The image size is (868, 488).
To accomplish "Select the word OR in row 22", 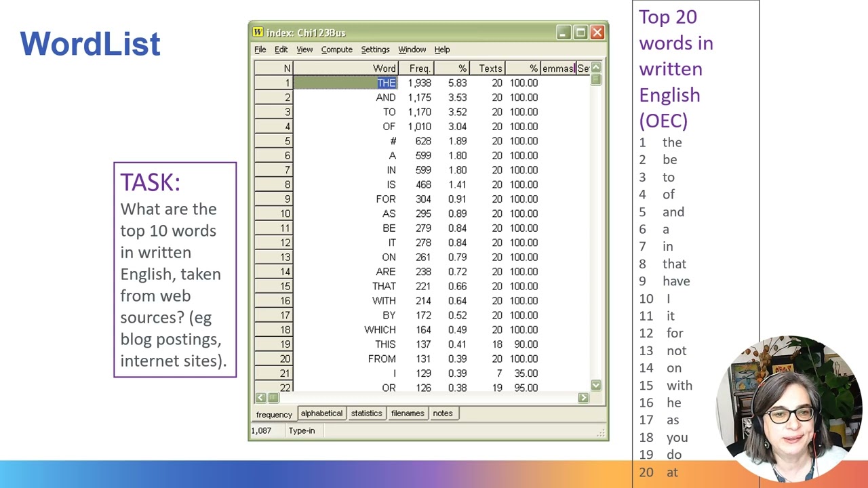I will point(389,388).
